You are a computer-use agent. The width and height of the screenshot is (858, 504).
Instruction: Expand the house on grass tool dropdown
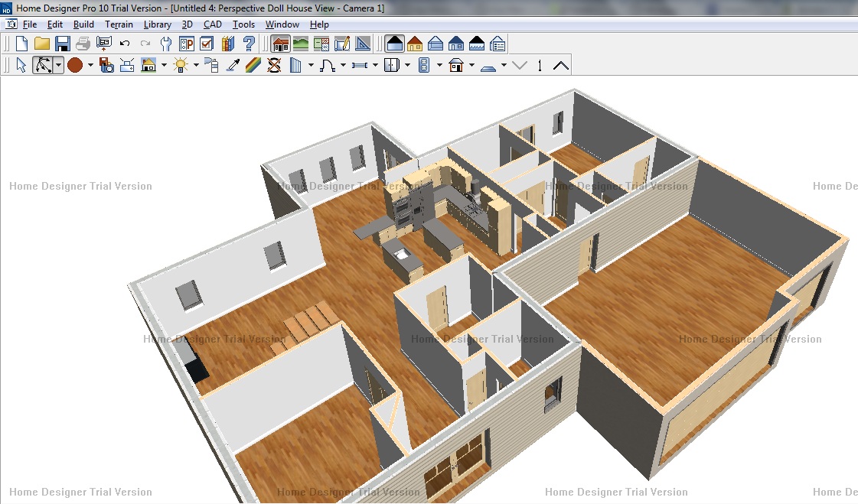click(164, 66)
